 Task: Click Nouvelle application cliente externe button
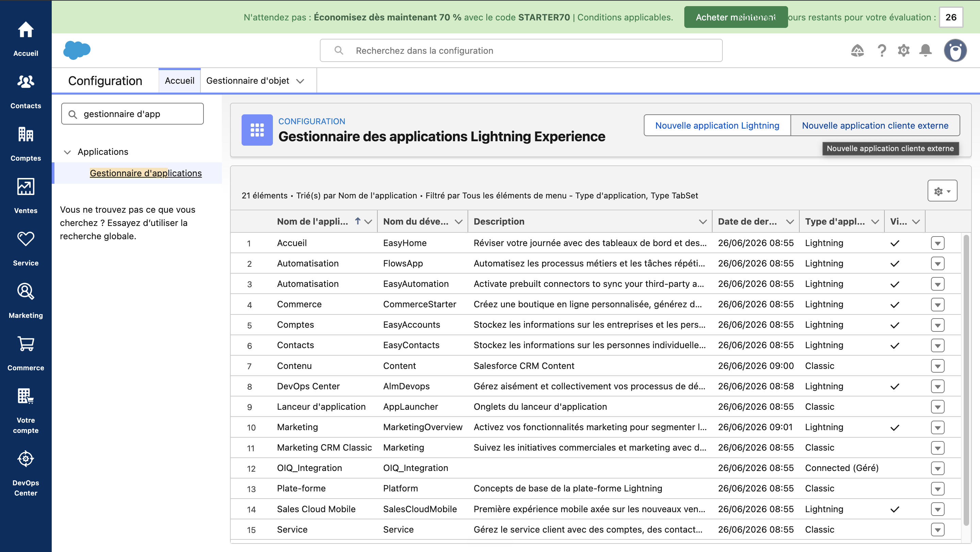tap(875, 126)
